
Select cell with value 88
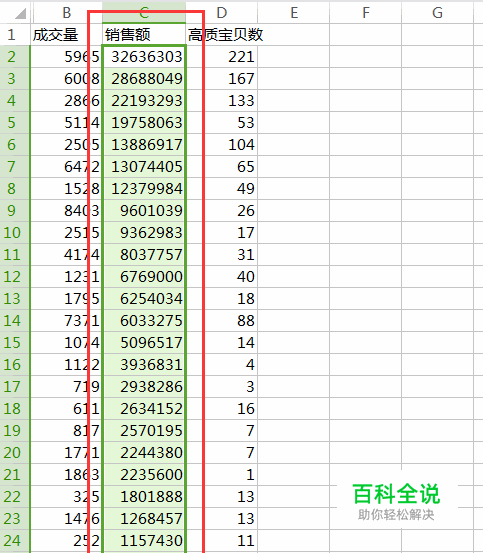222,321
